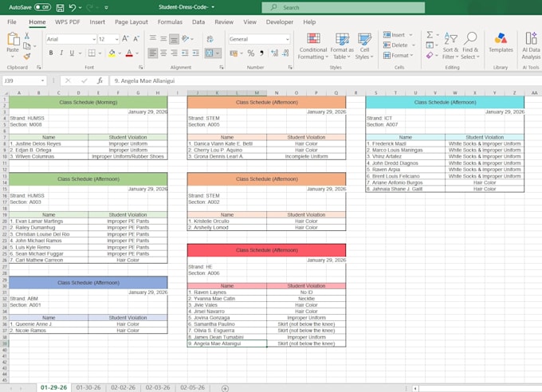Screen dimensions: 542x392
Task: Align text to the left
Action: pos(152,53)
